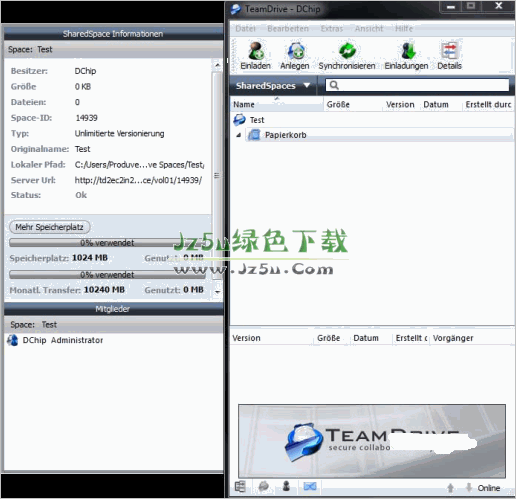Image resolution: width=516 pixels, height=499 pixels.
Task: Select the Test row in SharedSpaces list
Action: click(372, 120)
